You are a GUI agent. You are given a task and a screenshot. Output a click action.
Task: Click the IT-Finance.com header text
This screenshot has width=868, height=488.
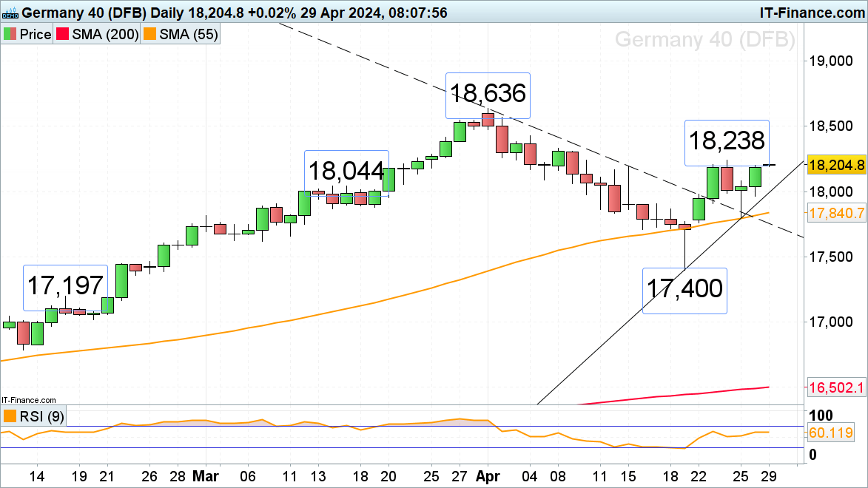[x=812, y=12]
